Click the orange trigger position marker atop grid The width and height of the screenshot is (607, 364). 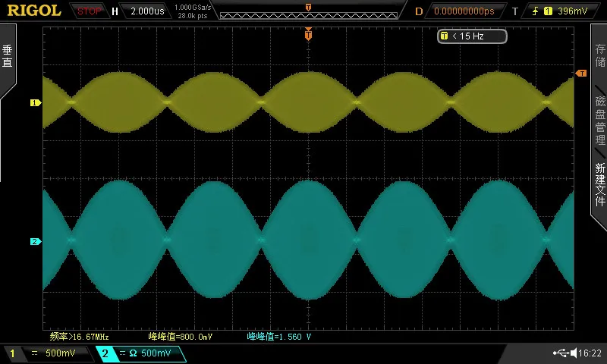tap(308, 34)
